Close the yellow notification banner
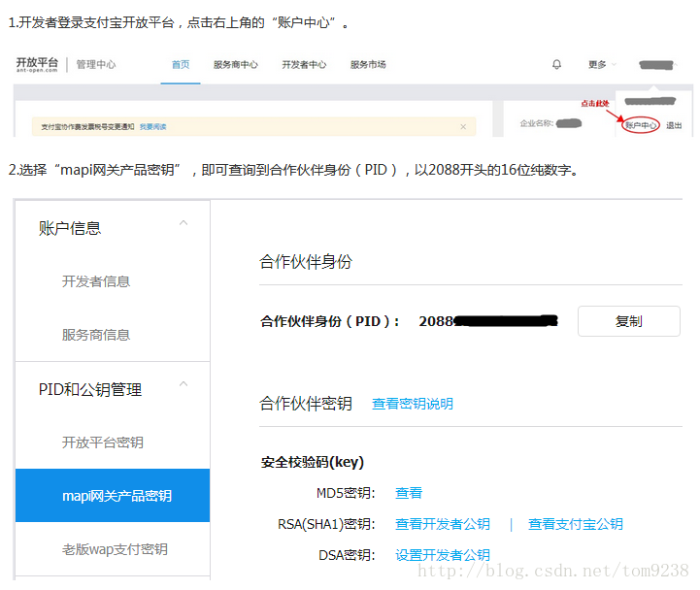Screen dimensions: 700x590 pyautogui.click(x=463, y=127)
